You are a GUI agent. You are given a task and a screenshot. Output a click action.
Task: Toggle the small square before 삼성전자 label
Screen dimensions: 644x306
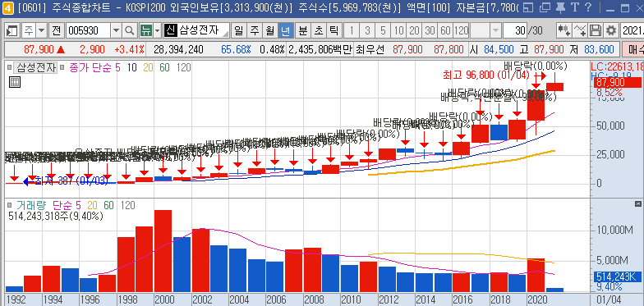coord(10,67)
